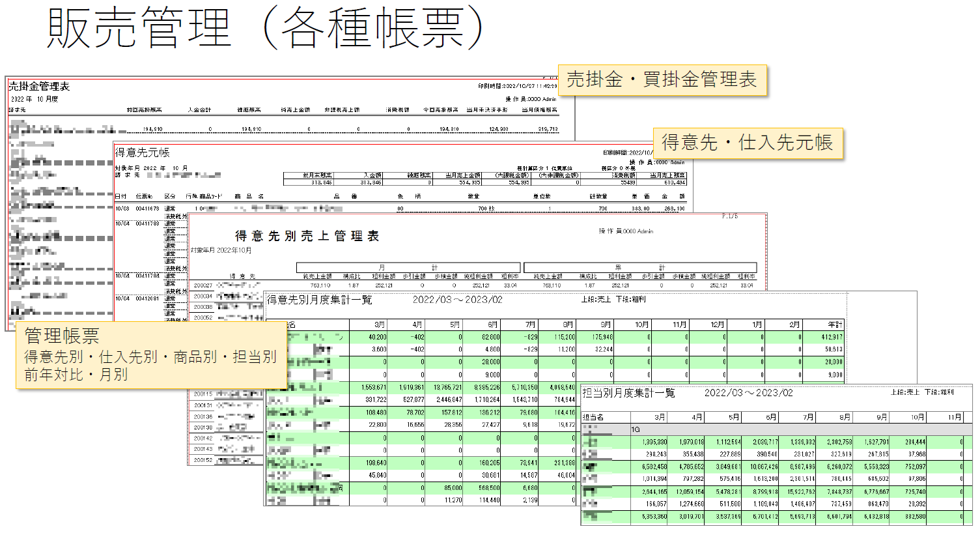Open the 得意先元帳 report title
This screenshot has height=533, width=980.
(143, 152)
